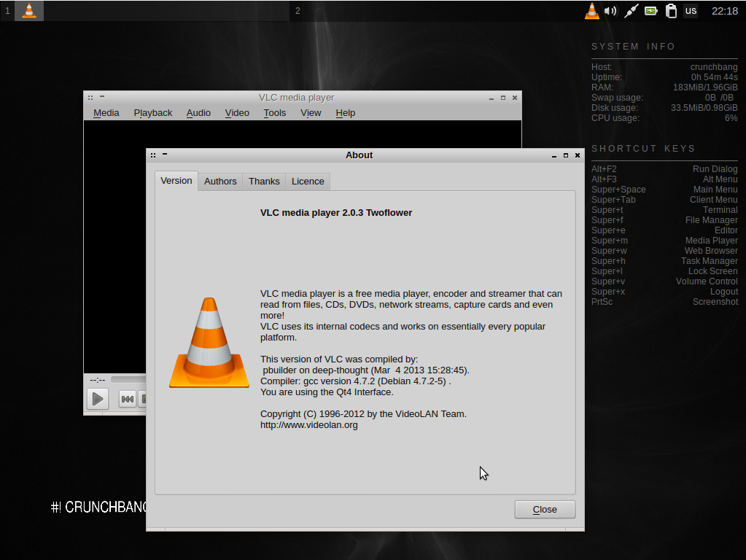The width and height of the screenshot is (746, 560).
Task: Open window menu icon of the About dialog
Action: coord(152,155)
